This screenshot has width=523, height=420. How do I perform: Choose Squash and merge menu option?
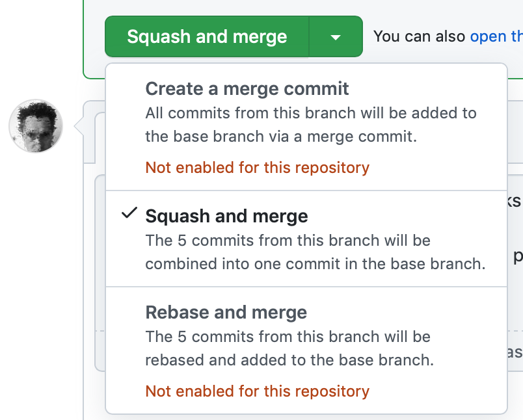pos(306,239)
